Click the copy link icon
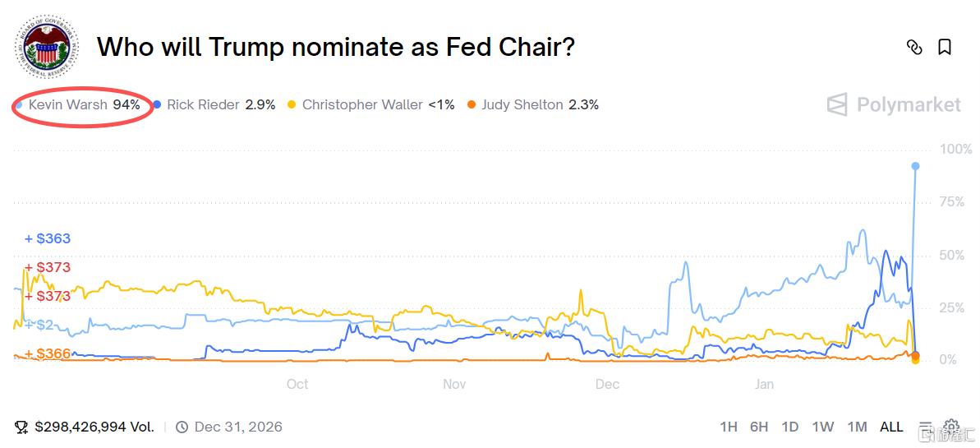The width and height of the screenshot is (980, 448). 913,48
